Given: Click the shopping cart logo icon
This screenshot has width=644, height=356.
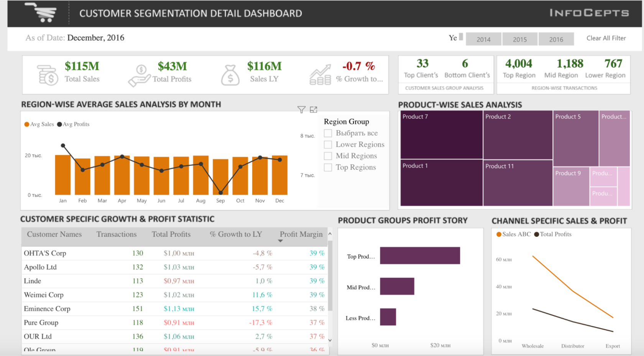Looking at the screenshot, I should 41,12.
